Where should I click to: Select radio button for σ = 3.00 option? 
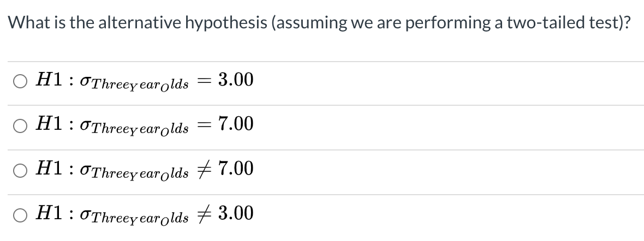coord(20,82)
